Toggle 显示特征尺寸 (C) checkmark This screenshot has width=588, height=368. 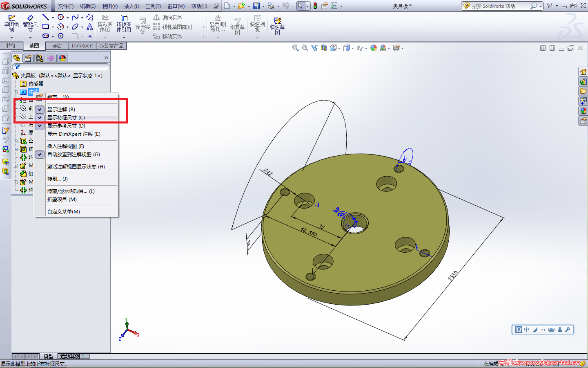40,117
